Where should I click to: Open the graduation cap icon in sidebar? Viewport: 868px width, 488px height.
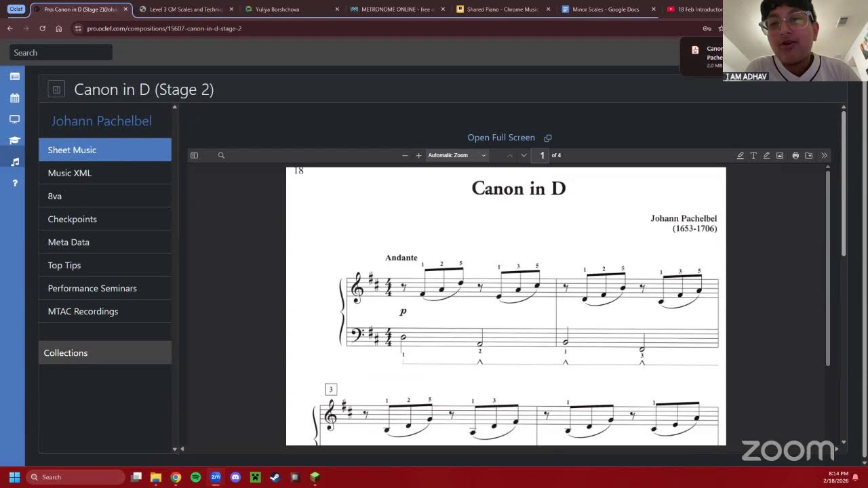14,140
